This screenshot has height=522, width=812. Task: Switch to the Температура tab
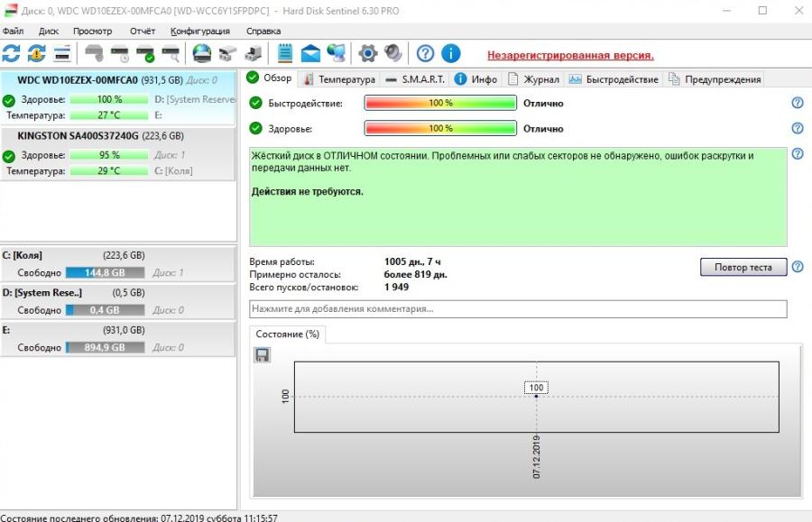tap(339, 79)
